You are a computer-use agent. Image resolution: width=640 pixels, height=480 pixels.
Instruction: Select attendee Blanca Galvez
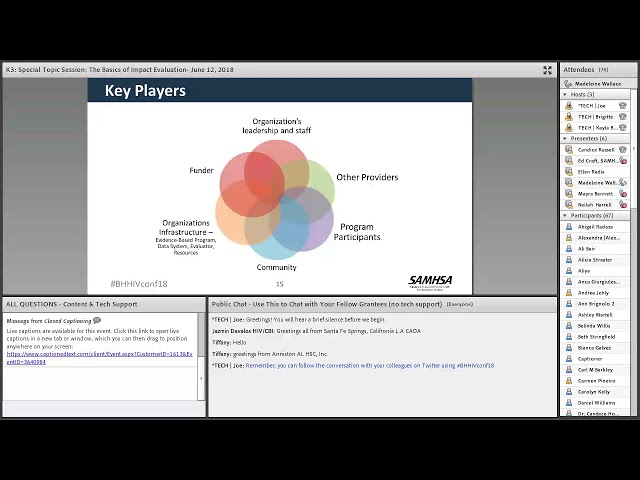click(595, 348)
